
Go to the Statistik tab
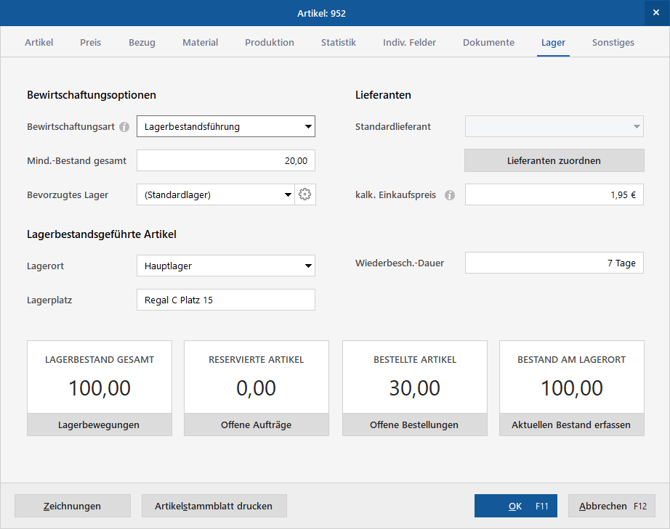338,43
